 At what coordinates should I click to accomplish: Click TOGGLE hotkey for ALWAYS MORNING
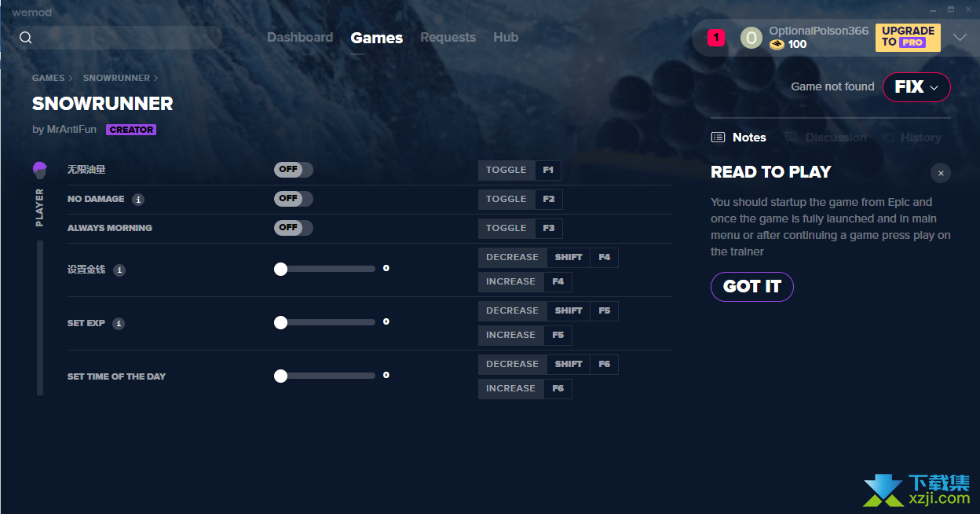pyautogui.click(x=506, y=229)
